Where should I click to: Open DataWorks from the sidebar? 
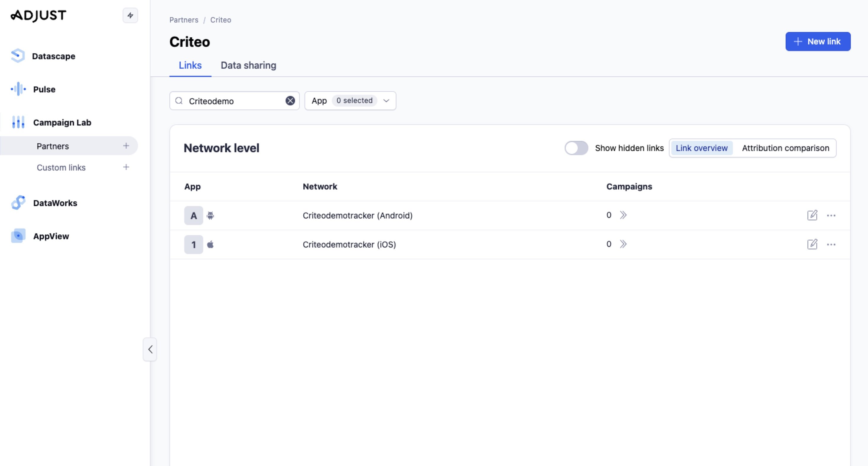click(x=55, y=203)
